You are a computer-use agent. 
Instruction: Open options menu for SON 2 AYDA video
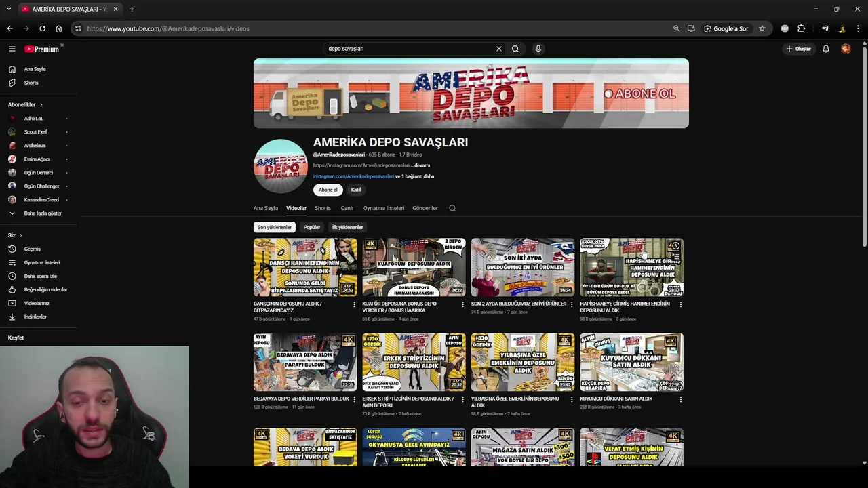[572, 304]
